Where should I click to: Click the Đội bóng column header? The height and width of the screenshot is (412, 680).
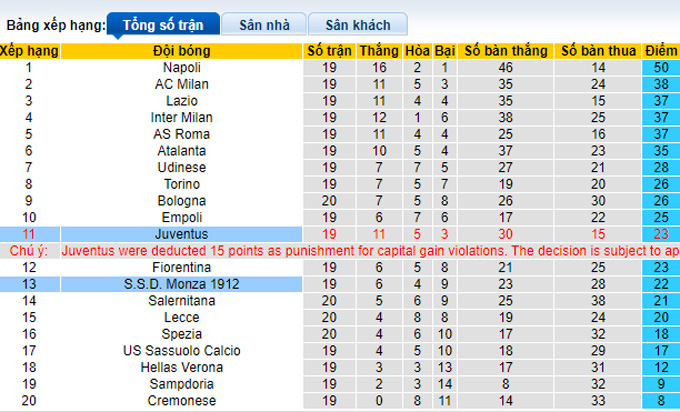click(x=180, y=51)
